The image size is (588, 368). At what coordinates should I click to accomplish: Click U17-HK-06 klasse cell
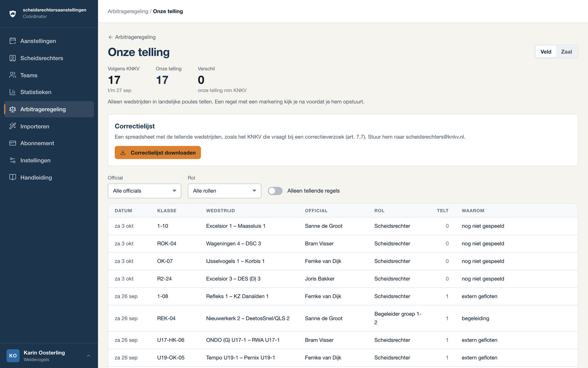point(171,340)
